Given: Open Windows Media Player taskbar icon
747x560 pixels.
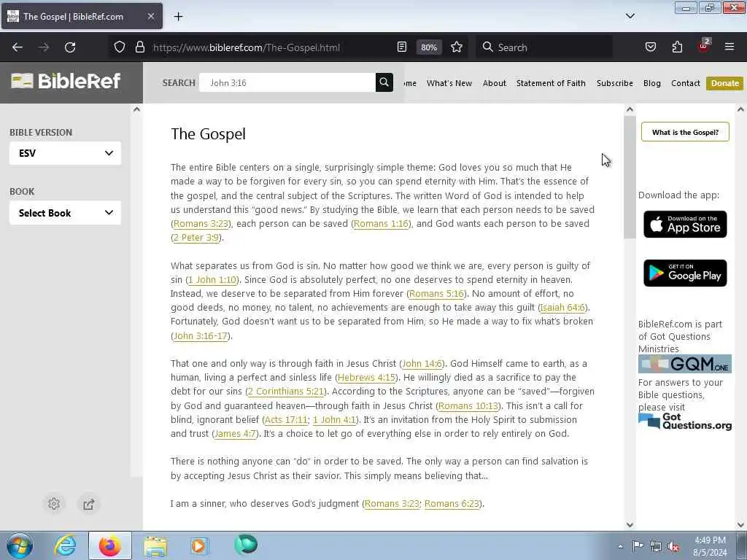Looking at the screenshot, I should [x=198, y=545].
